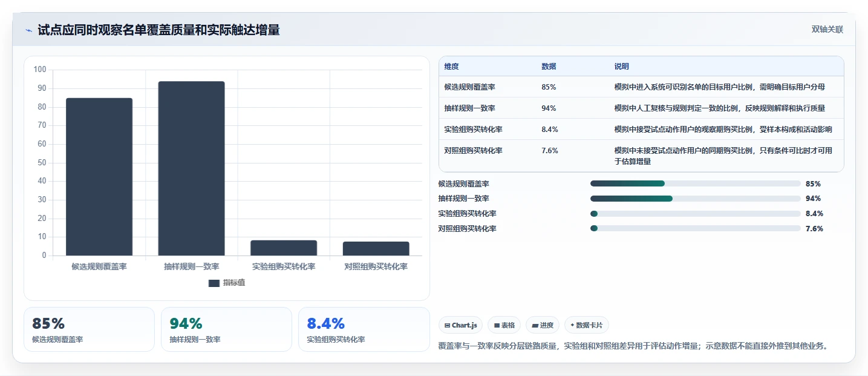The height and width of the screenshot is (376, 868).
Task: Click the footer note starting 覆盖率与一致率
Action: (x=633, y=346)
